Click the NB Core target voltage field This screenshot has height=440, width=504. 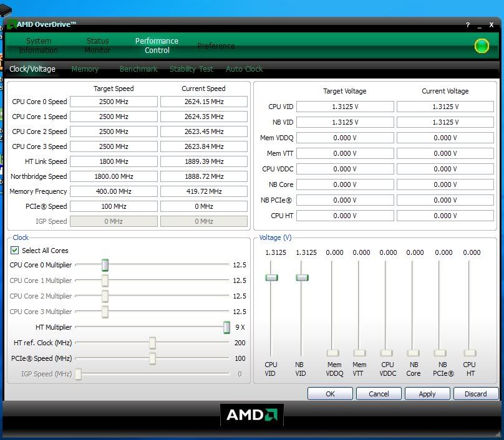(345, 184)
